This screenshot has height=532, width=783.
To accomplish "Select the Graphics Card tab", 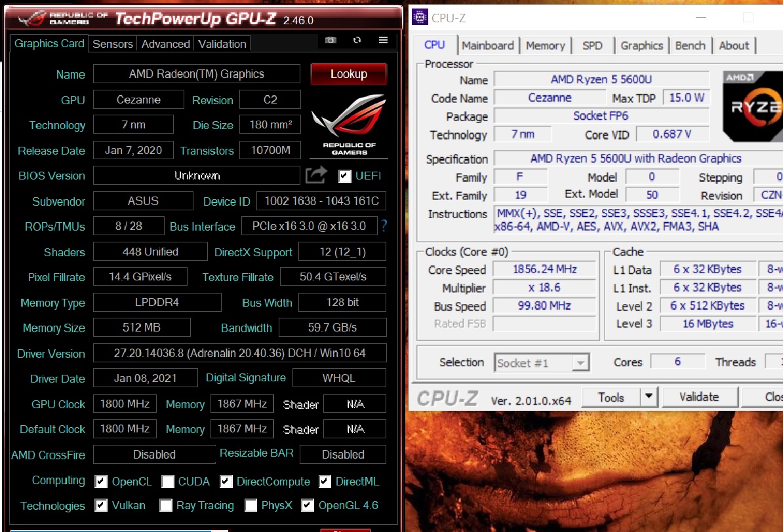I will click(x=49, y=43).
